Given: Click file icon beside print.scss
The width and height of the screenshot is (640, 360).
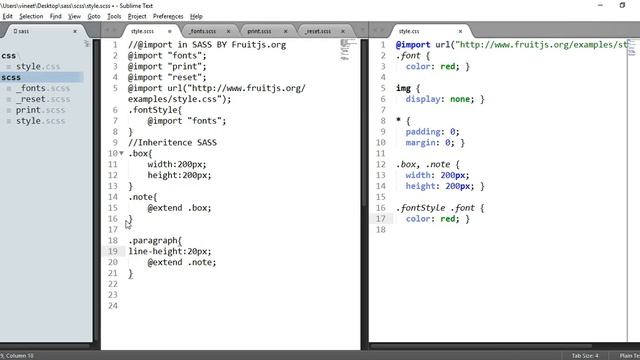Looking at the screenshot, I should point(9,110).
